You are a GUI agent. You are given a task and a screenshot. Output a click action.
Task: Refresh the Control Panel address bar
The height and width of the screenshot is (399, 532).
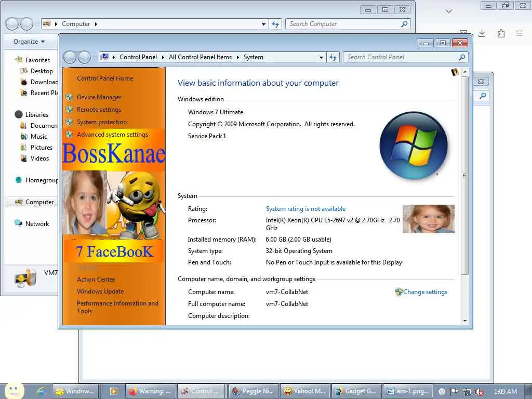[x=333, y=57]
